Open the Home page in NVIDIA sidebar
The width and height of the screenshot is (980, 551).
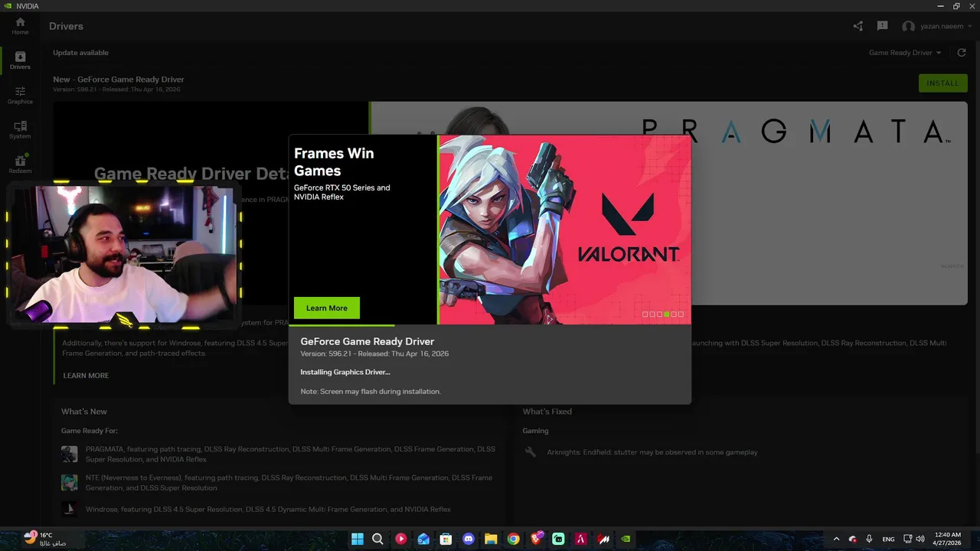[20, 26]
